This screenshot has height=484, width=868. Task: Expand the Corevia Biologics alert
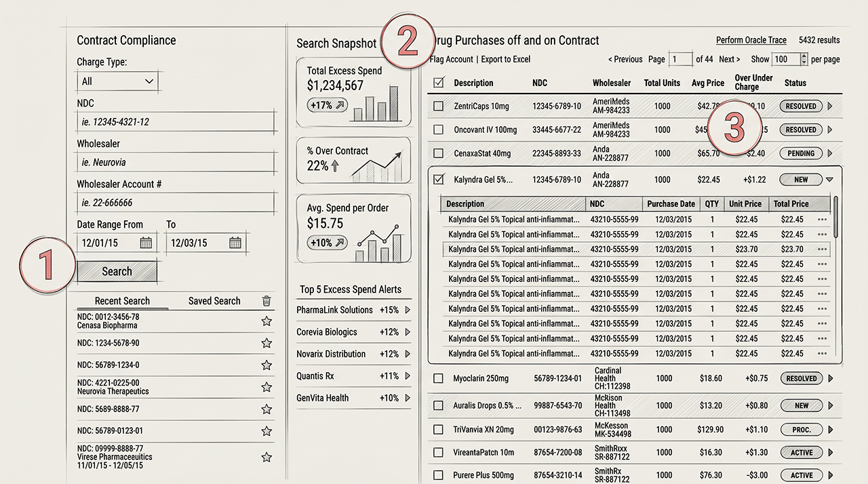(408, 332)
